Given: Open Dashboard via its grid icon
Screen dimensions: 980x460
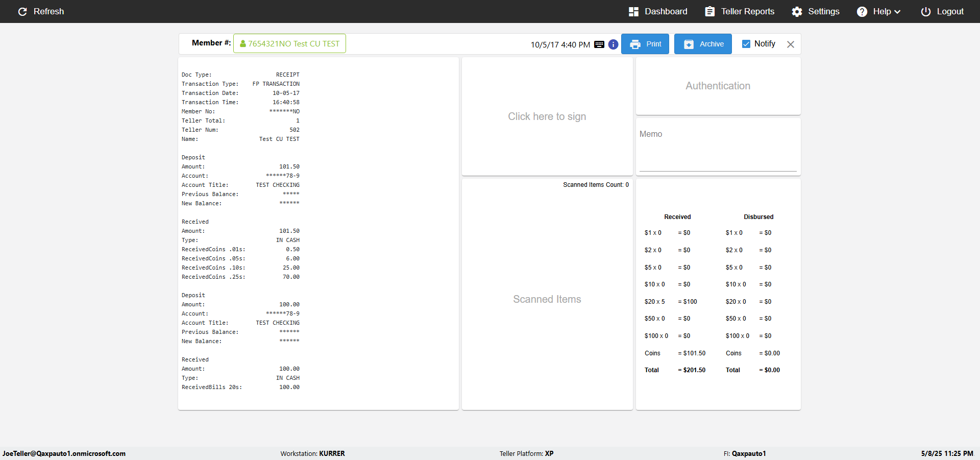Looking at the screenshot, I should (633, 12).
